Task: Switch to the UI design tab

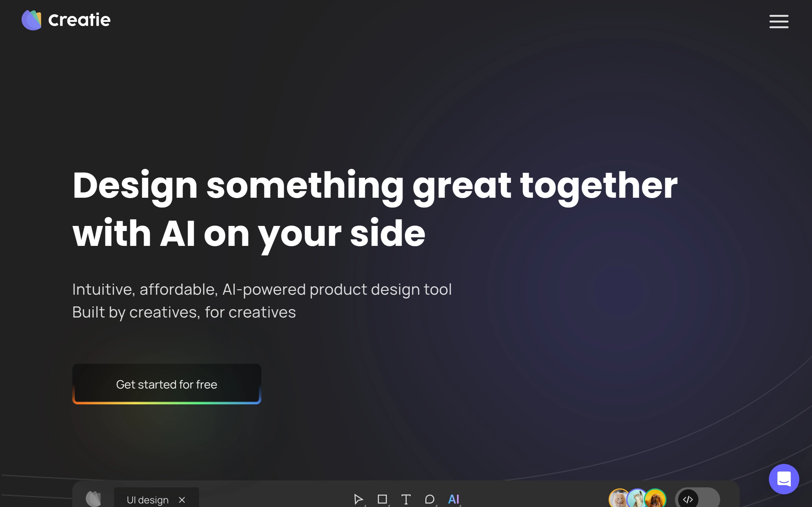Action: [x=147, y=500]
